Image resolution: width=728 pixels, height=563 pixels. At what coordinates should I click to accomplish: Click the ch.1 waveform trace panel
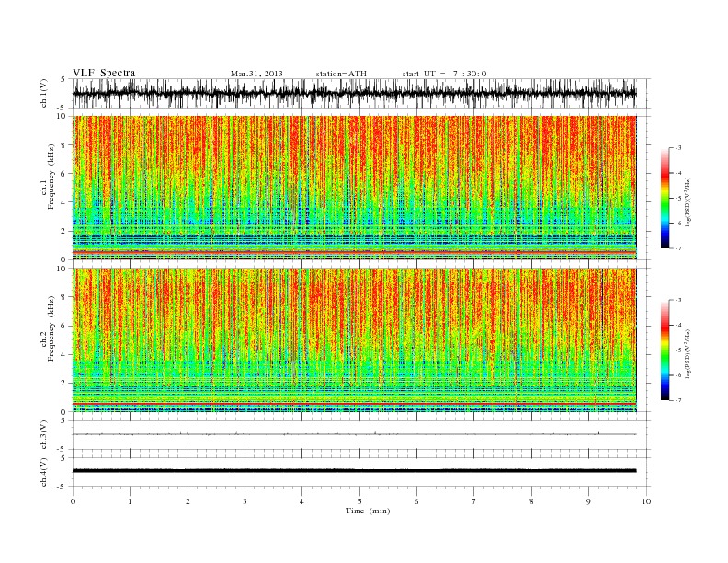click(361, 93)
